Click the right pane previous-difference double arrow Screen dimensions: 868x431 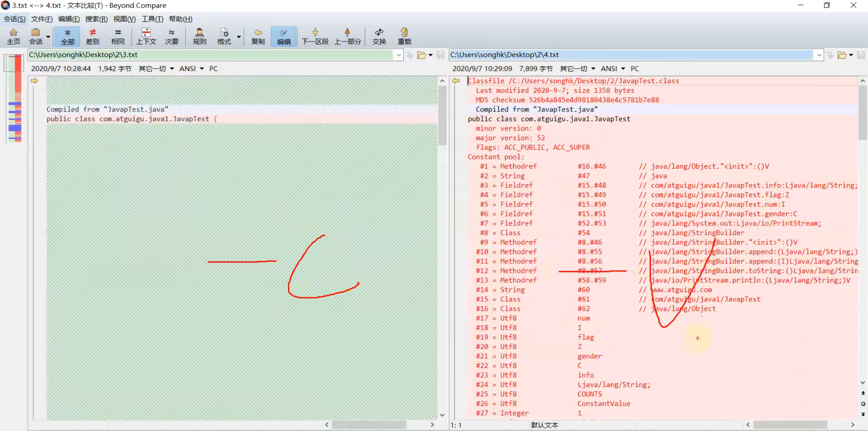[863, 393]
